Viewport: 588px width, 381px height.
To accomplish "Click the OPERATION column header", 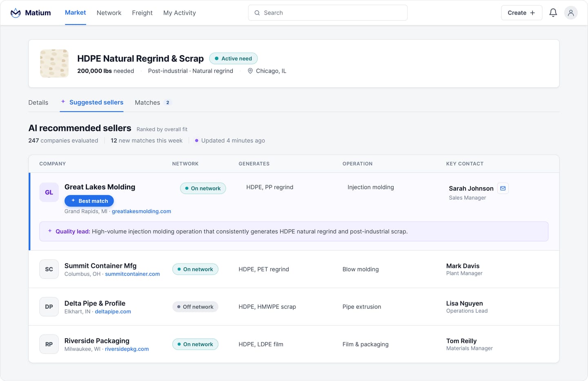I will tap(357, 164).
